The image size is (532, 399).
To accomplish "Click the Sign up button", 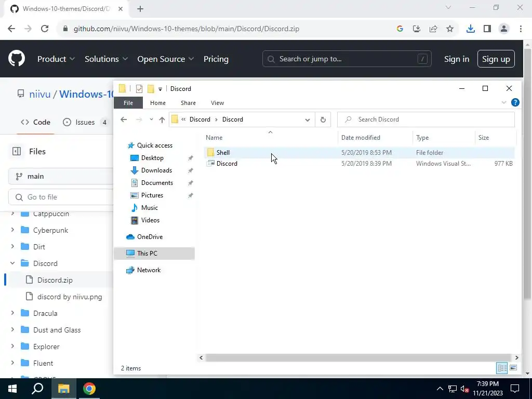I will 496,59.
